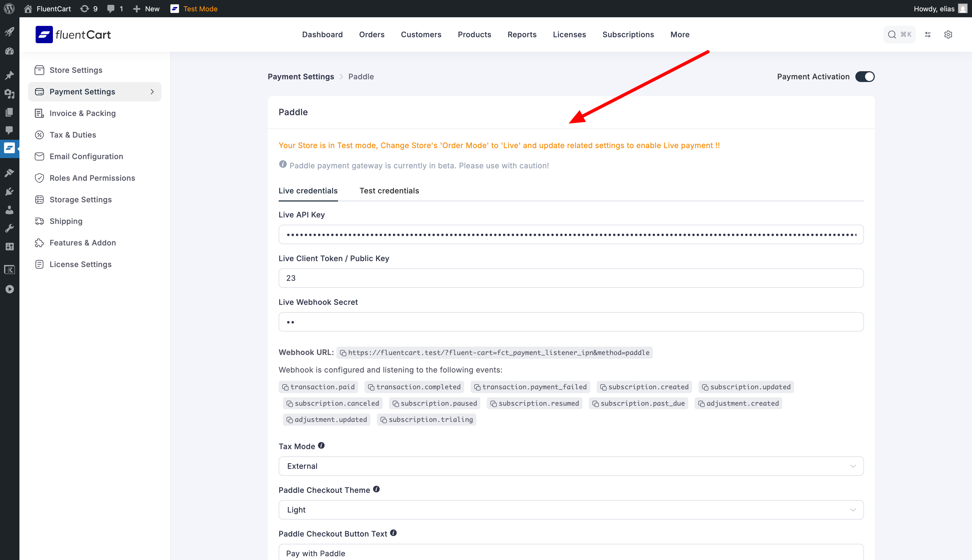This screenshot has height=560, width=972.
Task: Click the filter sliders icon in the header
Action: 928,35
